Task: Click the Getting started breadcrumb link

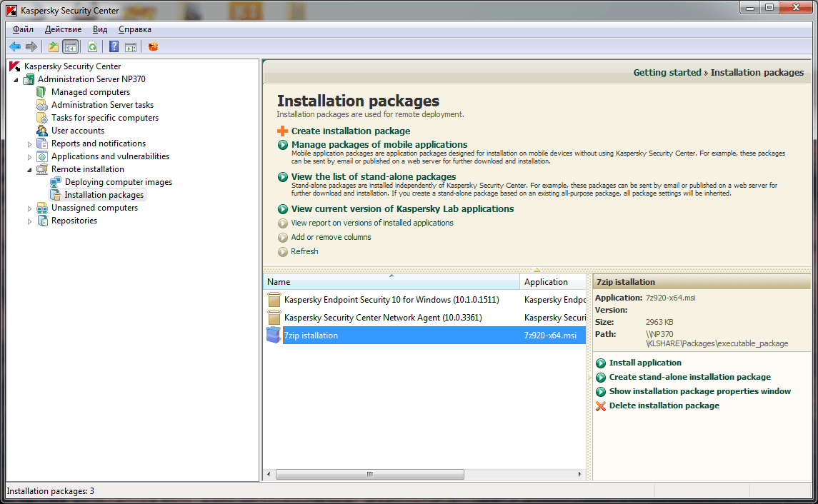Action: point(667,72)
